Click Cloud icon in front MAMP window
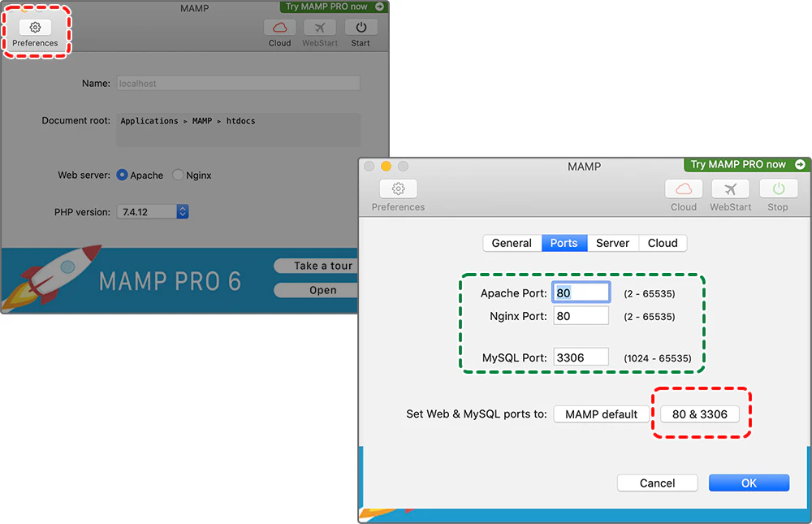Viewport: 812px width, 524px height. click(x=684, y=188)
